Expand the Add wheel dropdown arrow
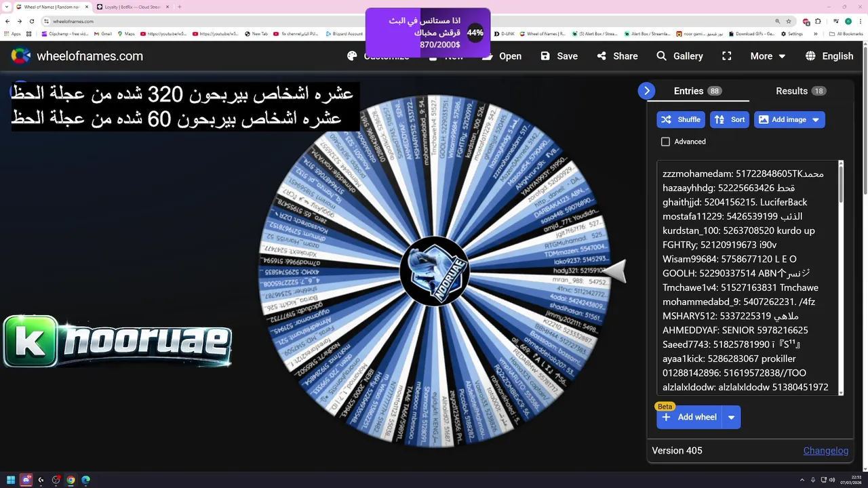Viewport: 868px width, 488px height. [x=732, y=418]
